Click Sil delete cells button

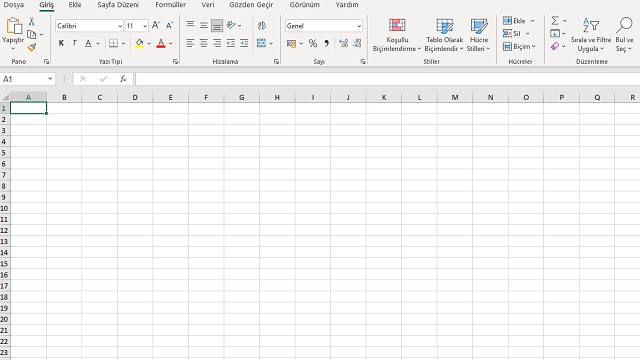tap(512, 33)
